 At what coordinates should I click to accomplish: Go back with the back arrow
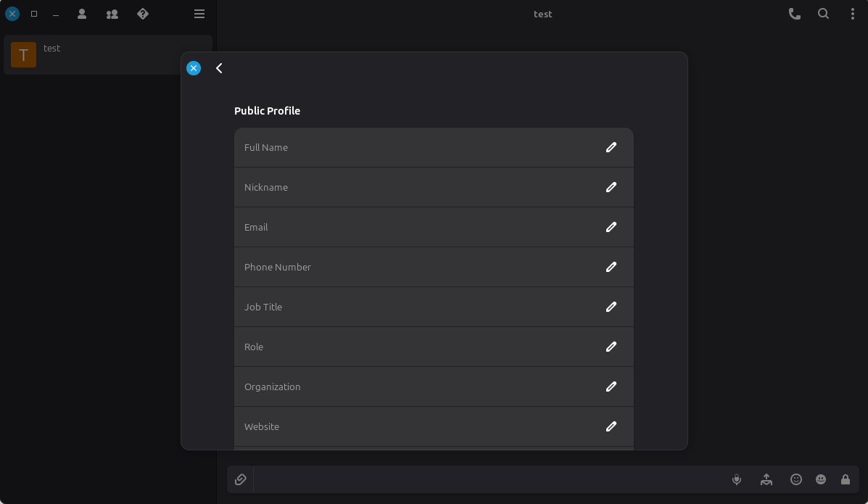(219, 68)
